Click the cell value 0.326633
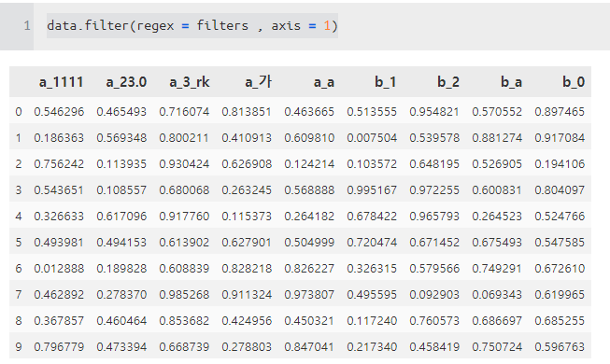The width and height of the screenshot is (610, 364). pos(59,216)
